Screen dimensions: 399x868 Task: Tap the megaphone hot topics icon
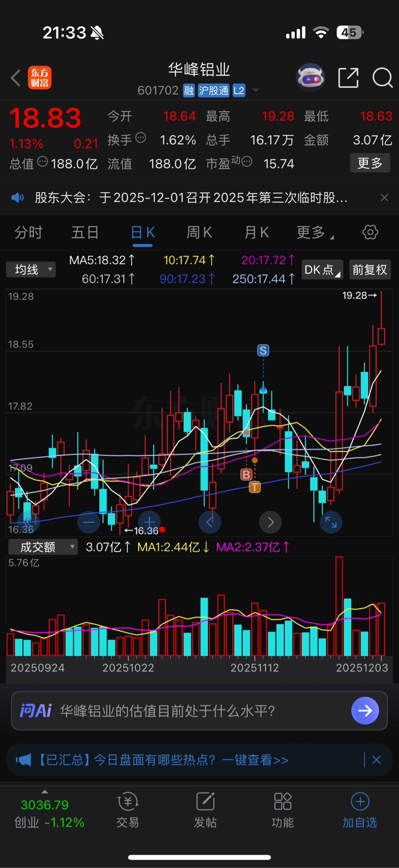coord(23,760)
